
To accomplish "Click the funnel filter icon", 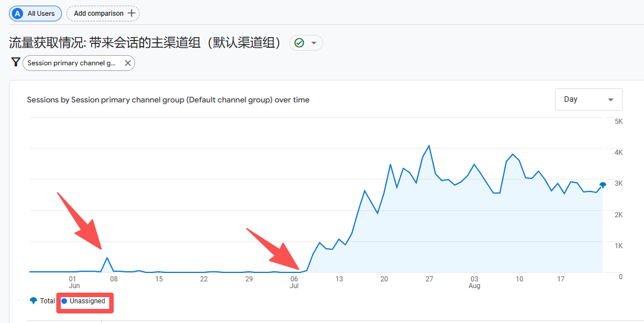I will point(16,62).
